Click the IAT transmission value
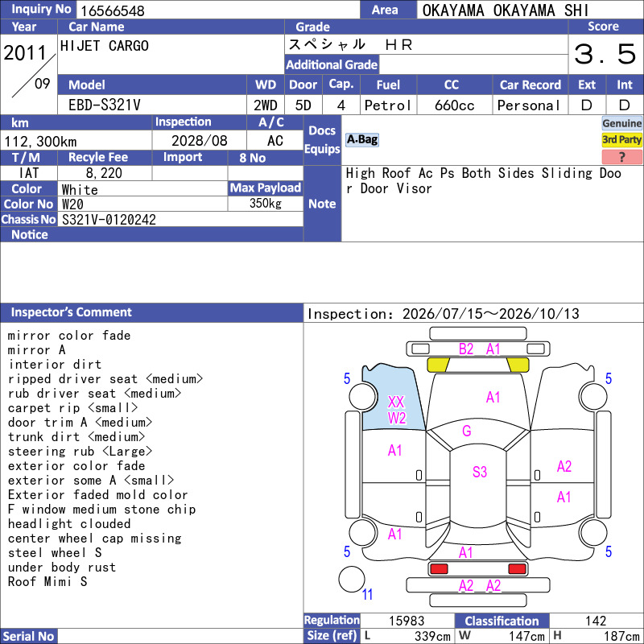The width and height of the screenshot is (644, 644). 29,172
